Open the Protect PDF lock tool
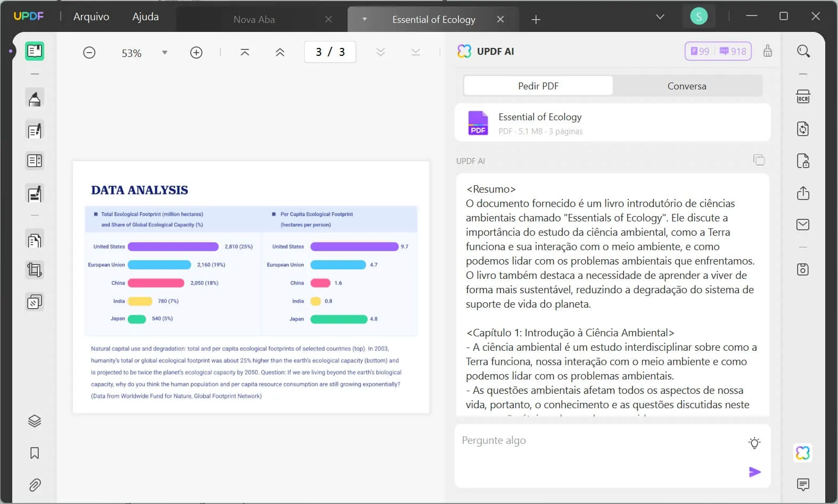Screen dimensions: 838x504 [x=803, y=161]
